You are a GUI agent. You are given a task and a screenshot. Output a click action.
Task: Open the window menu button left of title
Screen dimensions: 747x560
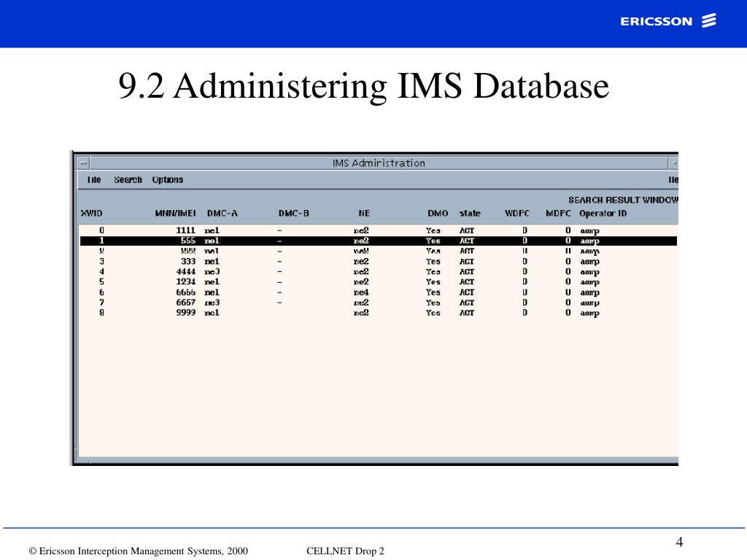click(x=83, y=163)
